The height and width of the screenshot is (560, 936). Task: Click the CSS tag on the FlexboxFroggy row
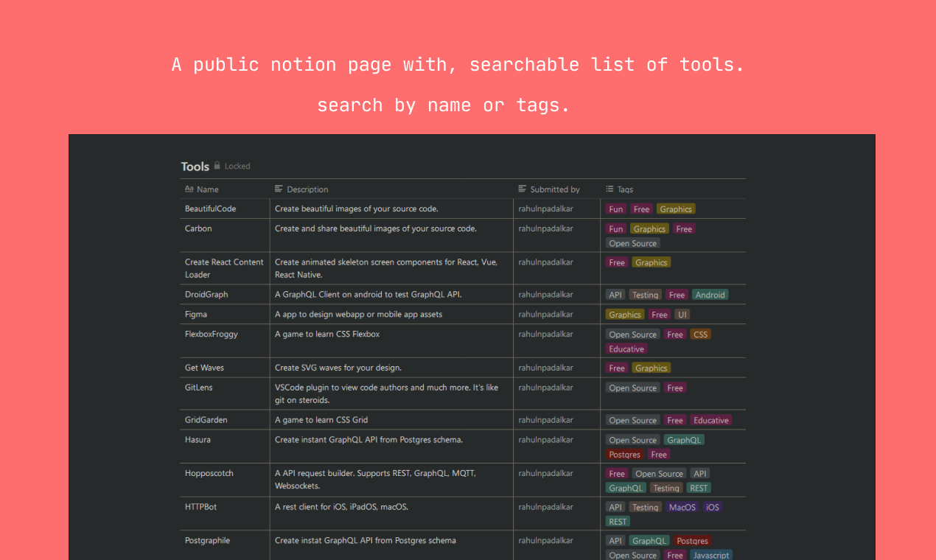point(700,334)
